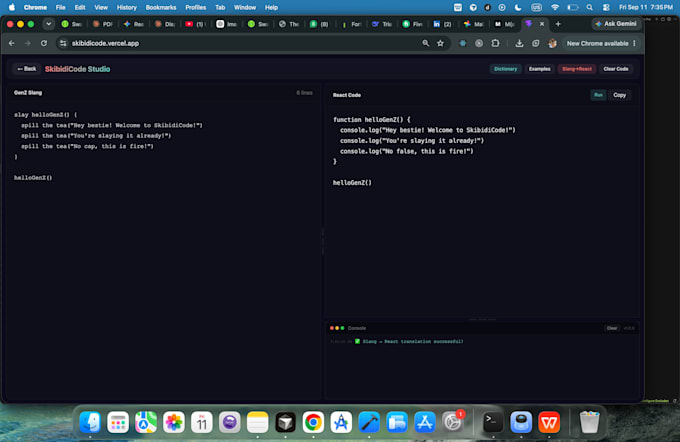Image resolution: width=680 pixels, height=442 pixels.
Task: Open the Chrome profile avatar
Action: (x=552, y=43)
